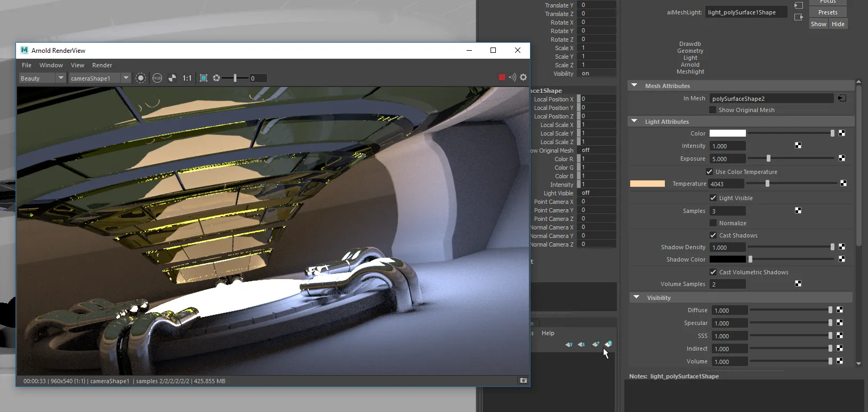
Task: Open the Render menu in RenderView
Action: pos(102,65)
